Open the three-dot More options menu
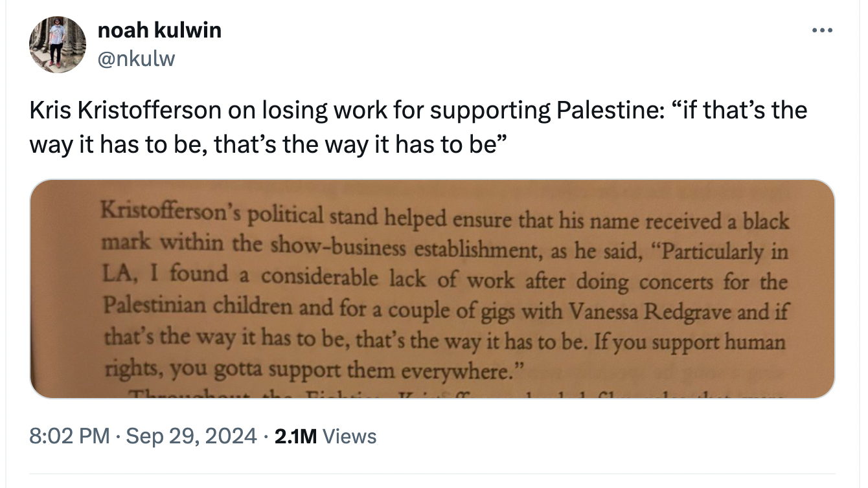 821,30
